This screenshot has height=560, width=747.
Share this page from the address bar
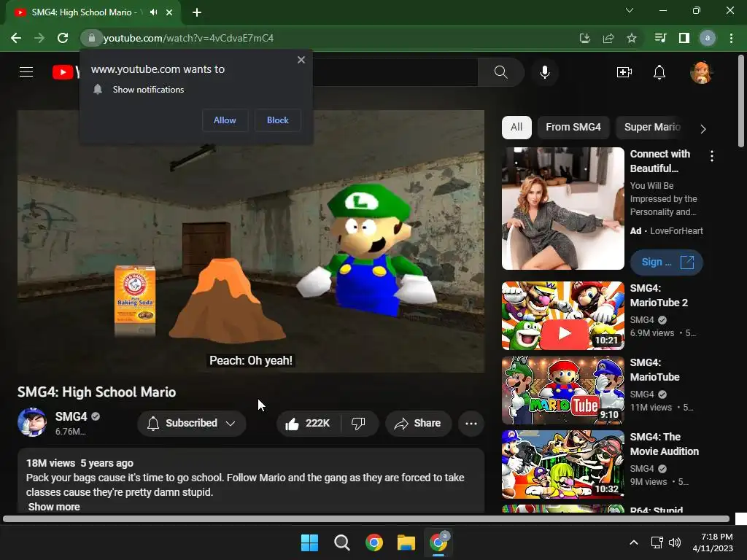click(x=608, y=38)
